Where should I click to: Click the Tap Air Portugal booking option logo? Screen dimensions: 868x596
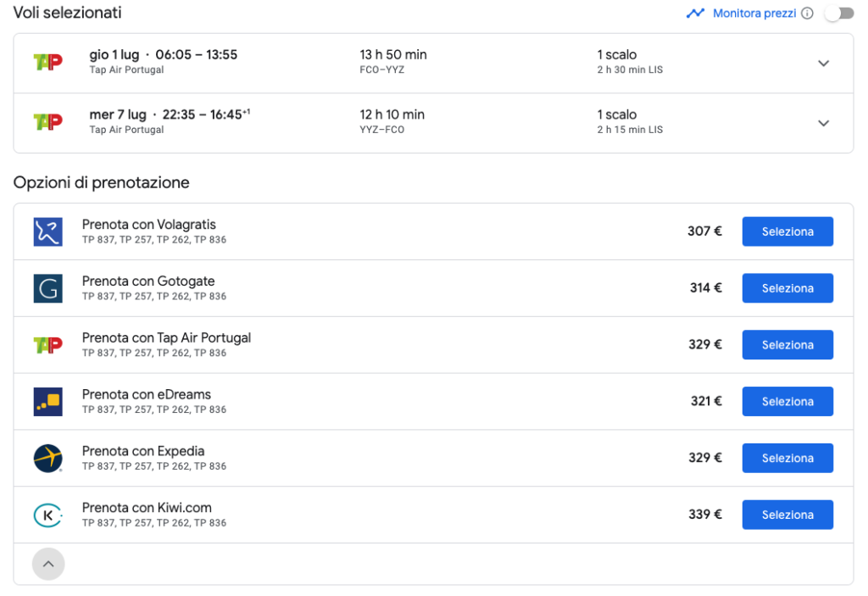tap(48, 345)
